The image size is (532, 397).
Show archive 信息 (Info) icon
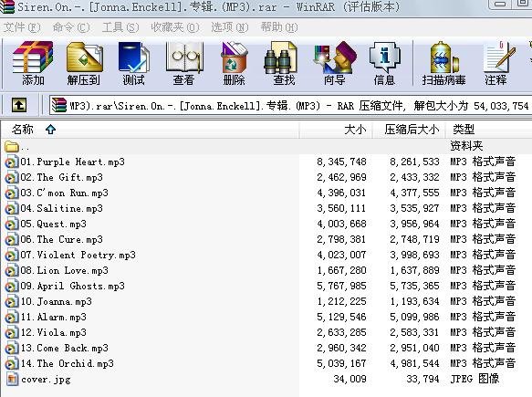[384, 63]
